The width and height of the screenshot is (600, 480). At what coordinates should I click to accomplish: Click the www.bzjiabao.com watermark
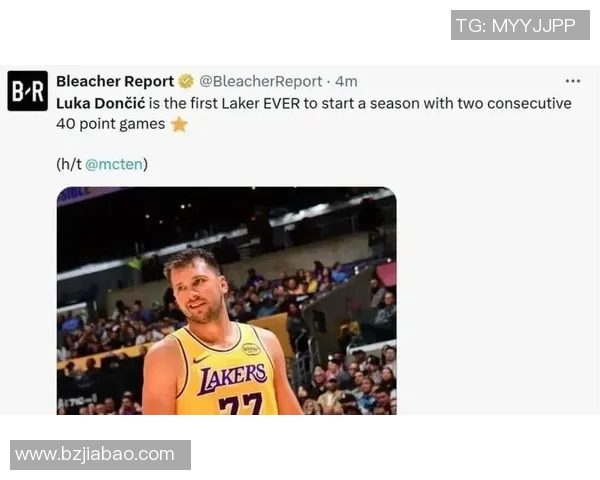coord(100,455)
